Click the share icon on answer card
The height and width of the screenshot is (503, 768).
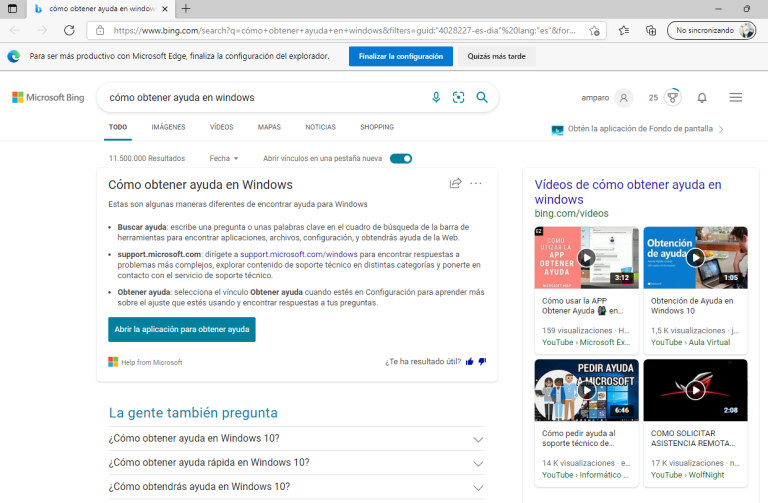pos(456,183)
